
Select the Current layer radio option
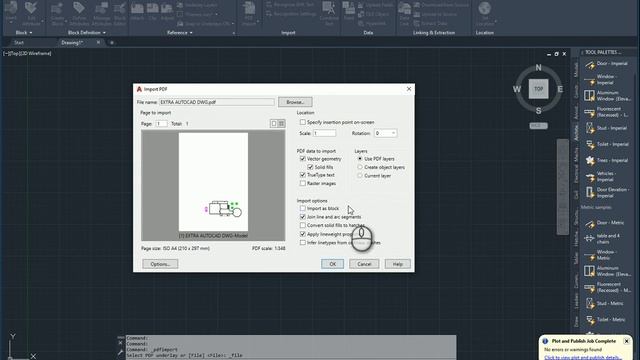click(x=360, y=176)
